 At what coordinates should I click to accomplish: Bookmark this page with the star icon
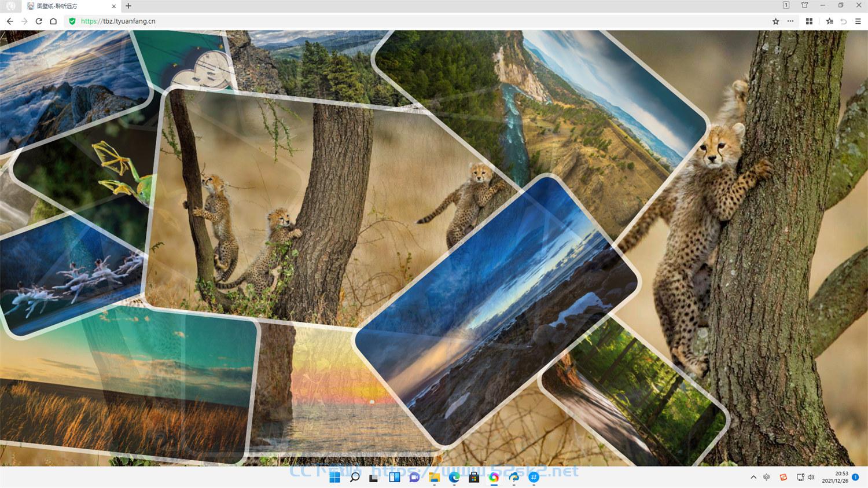click(775, 21)
